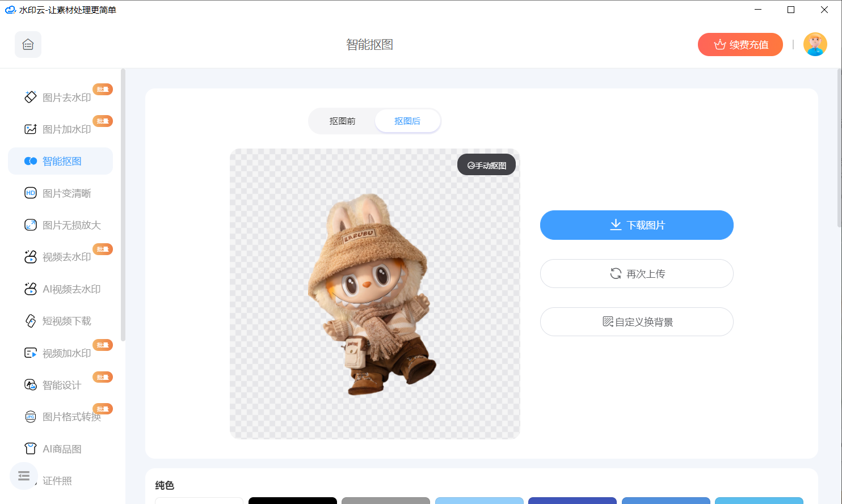Select 视频加水印 icon in sidebar
This screenshot has height=504, width=842.
(x=31, y=353)
